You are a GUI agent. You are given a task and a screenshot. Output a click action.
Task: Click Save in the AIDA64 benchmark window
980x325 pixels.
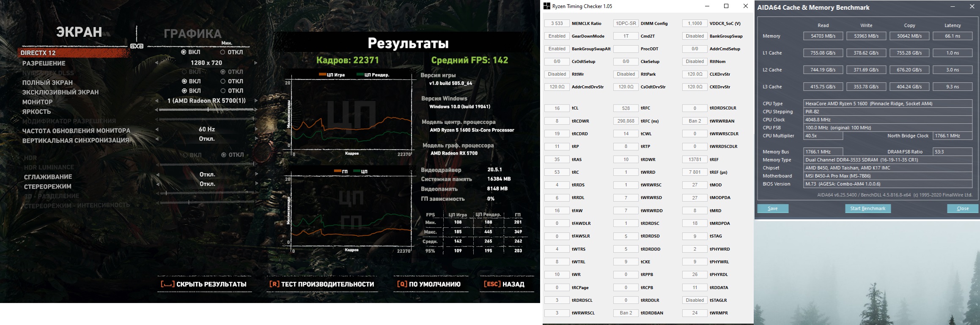click(773, 208)
